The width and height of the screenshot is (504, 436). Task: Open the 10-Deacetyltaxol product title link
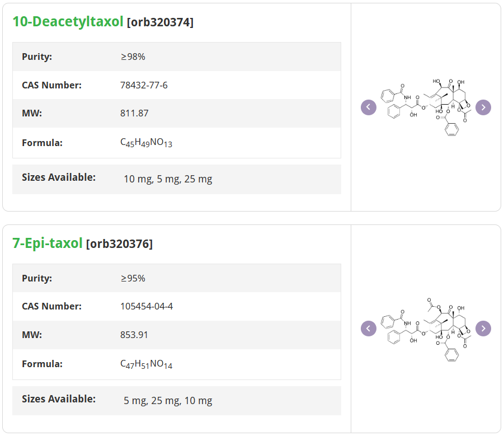(68, 22)
